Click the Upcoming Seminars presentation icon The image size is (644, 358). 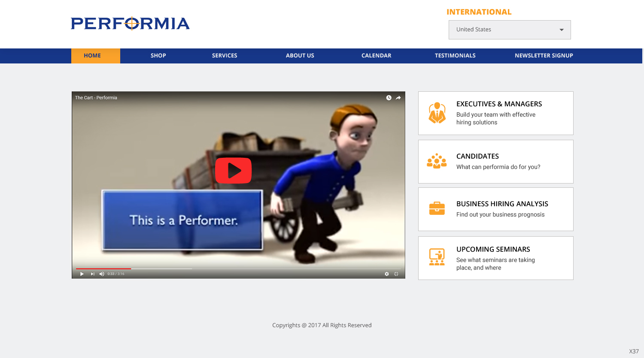coord(437,257)
